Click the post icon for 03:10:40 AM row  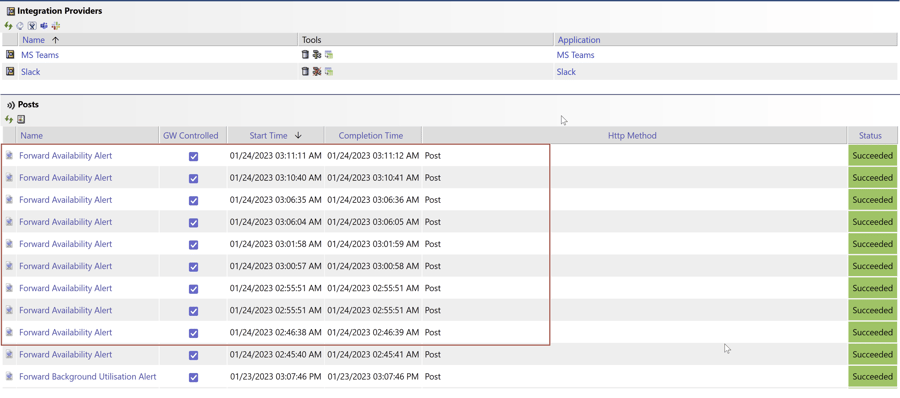(x=10, y=177)
